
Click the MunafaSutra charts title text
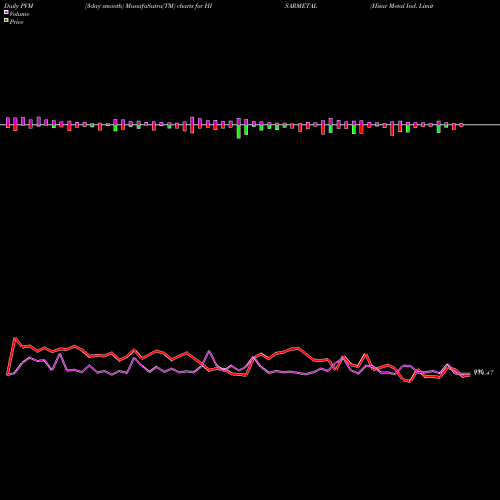point(148,6)
